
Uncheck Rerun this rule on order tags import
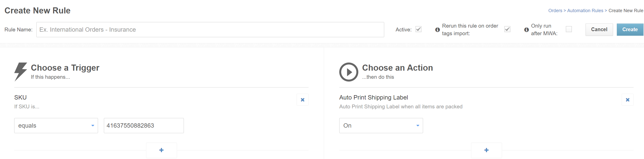(x=507, y=29)
